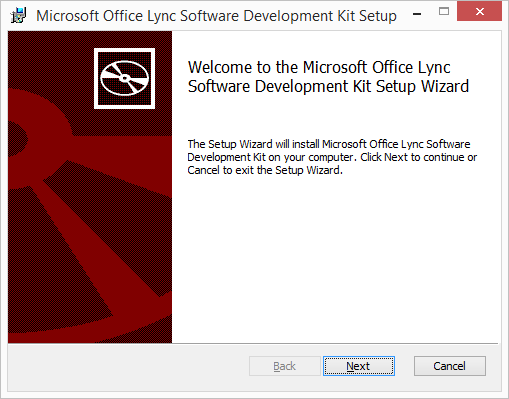Maximize the Setup window

pyautogui.click(x=444, y=12)
